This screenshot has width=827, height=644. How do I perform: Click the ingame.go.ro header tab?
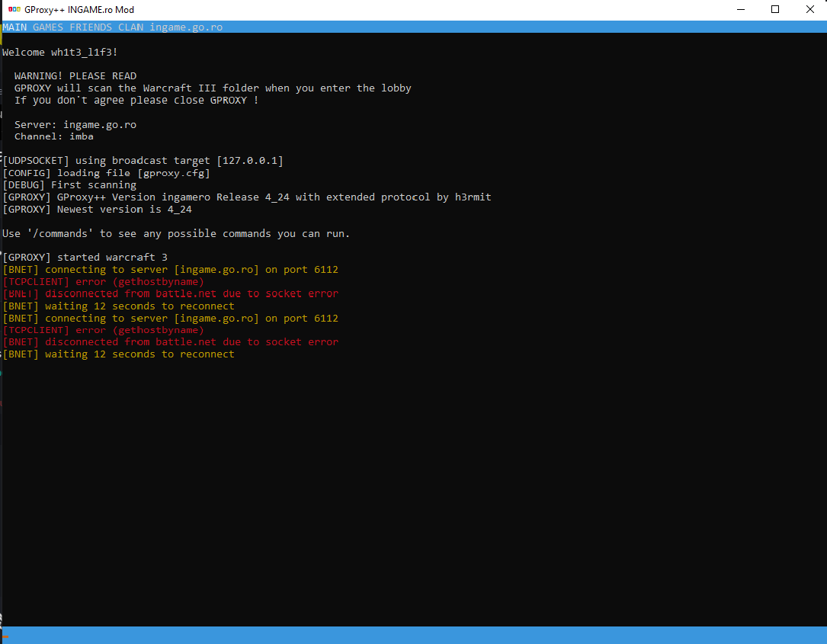tap(185, 27)
